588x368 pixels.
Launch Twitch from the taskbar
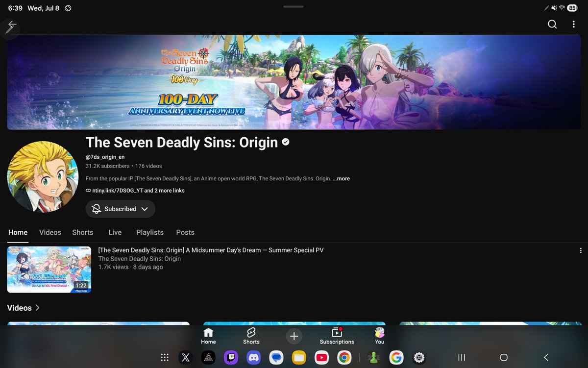click(231, 358)
